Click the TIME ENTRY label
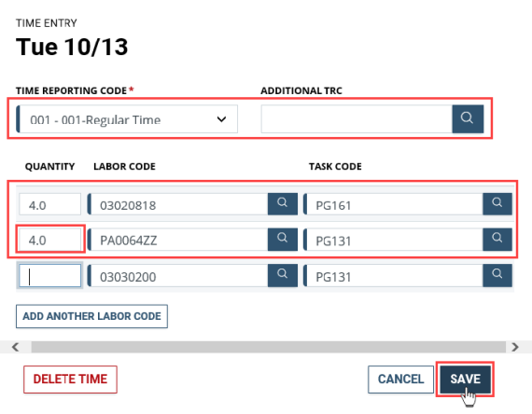The image size is (532, 414). [47, 23]
